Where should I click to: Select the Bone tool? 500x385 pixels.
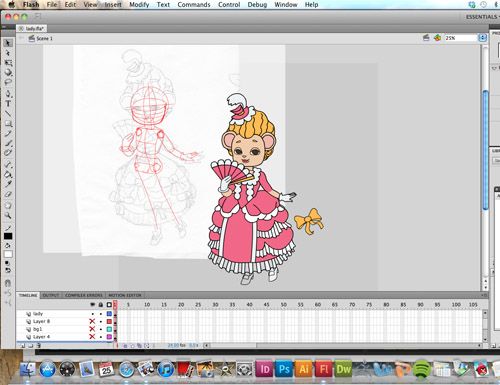(8, 164)
